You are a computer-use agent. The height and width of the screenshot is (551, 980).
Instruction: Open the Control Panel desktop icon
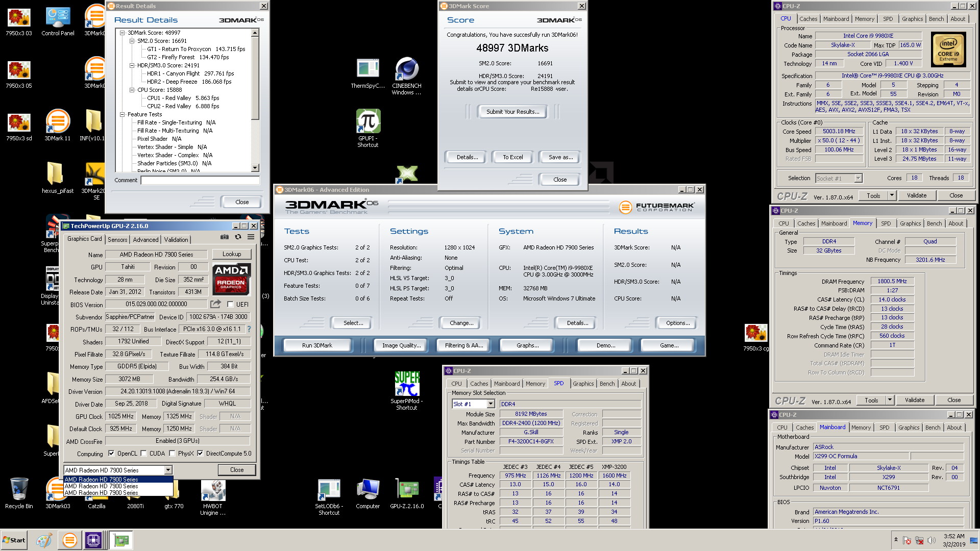(58, 21)
